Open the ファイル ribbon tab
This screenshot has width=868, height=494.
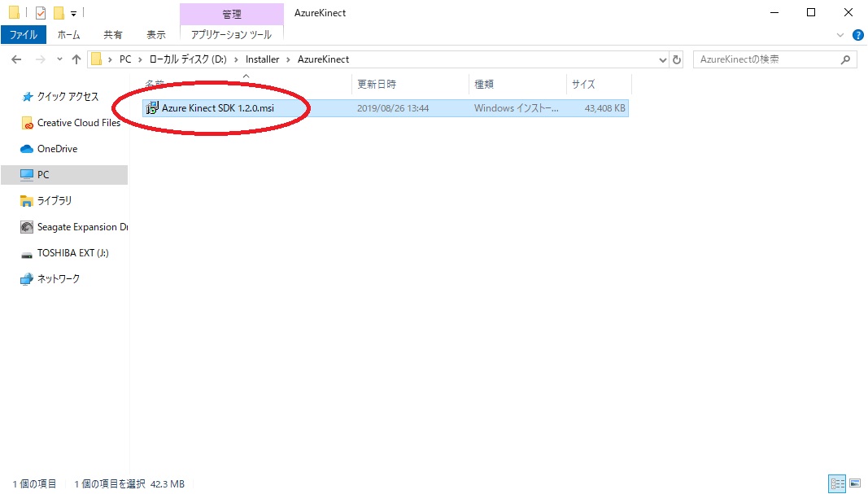[x=24, y=34]
